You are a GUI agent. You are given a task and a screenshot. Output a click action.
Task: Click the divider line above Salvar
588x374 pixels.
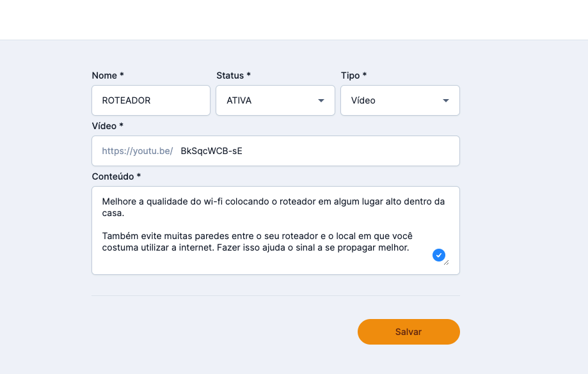tap(275, 295)
